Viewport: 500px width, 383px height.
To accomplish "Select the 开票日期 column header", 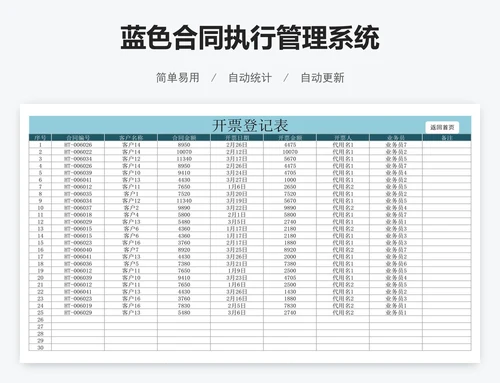I will click(x=237, y=138).
